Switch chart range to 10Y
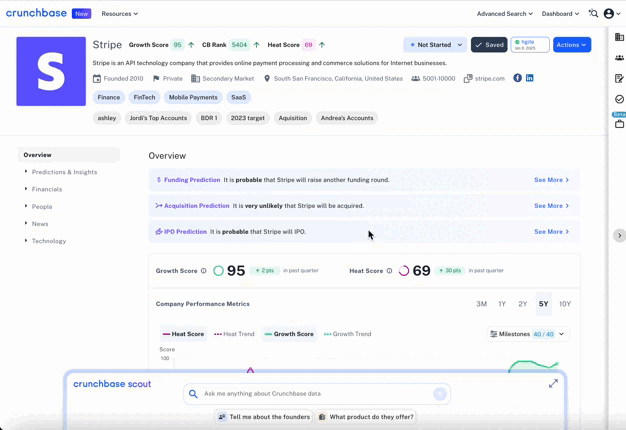This screenshot has width=626, height=430. click(x=565, y=304)
